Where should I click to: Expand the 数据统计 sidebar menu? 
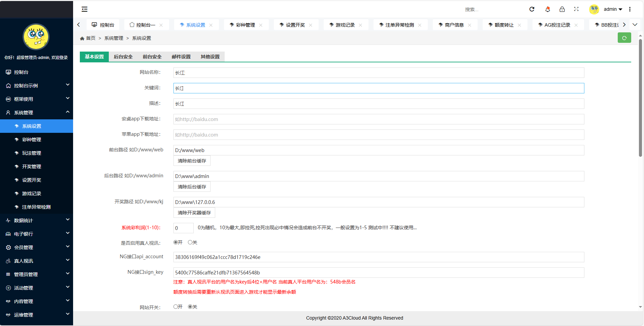pos(36,220)
